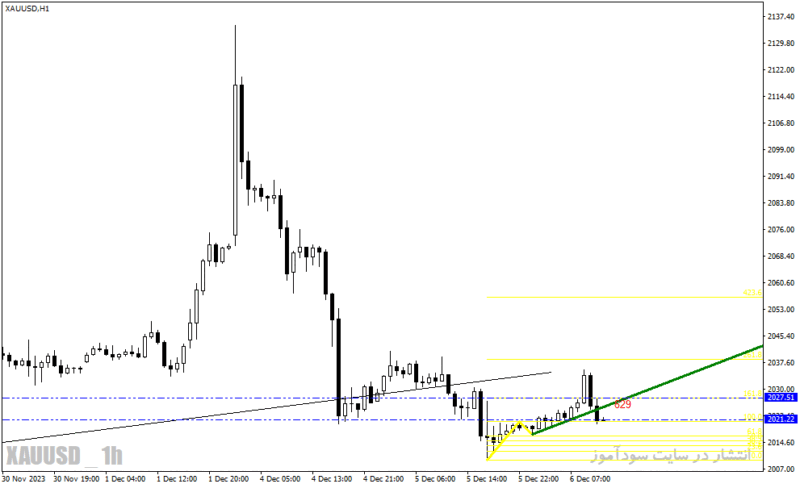Click the 2068.40 price axis label

click(x=781, y=256)
